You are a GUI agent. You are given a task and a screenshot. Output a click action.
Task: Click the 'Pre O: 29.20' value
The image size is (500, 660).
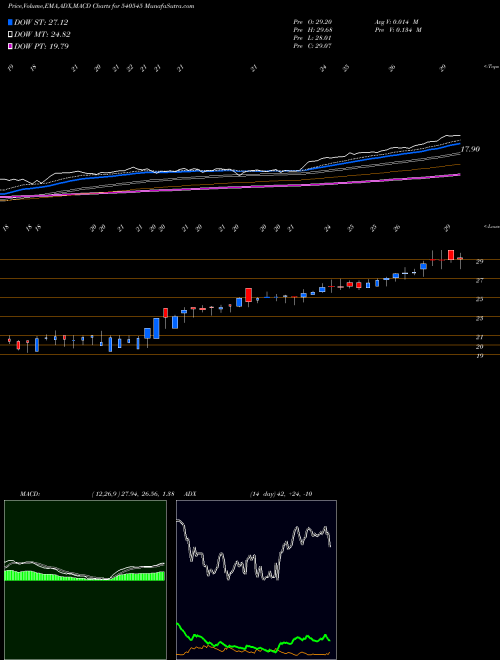pos(312,22)
